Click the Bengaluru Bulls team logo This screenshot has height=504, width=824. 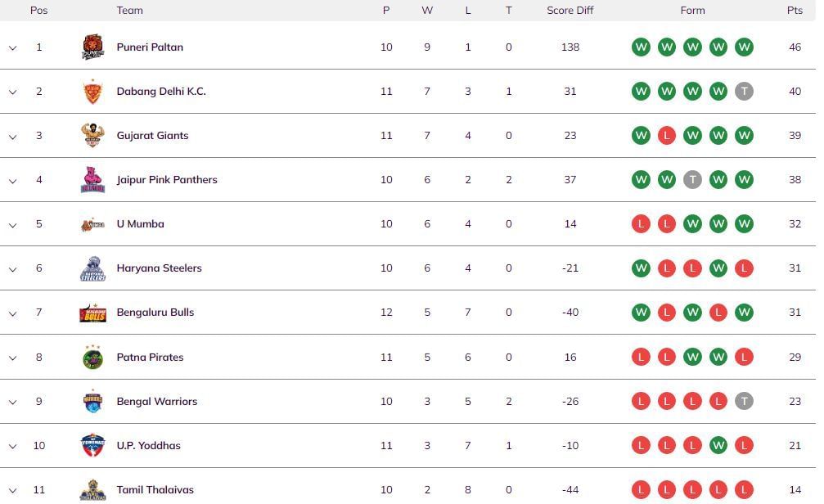(92, 313)
